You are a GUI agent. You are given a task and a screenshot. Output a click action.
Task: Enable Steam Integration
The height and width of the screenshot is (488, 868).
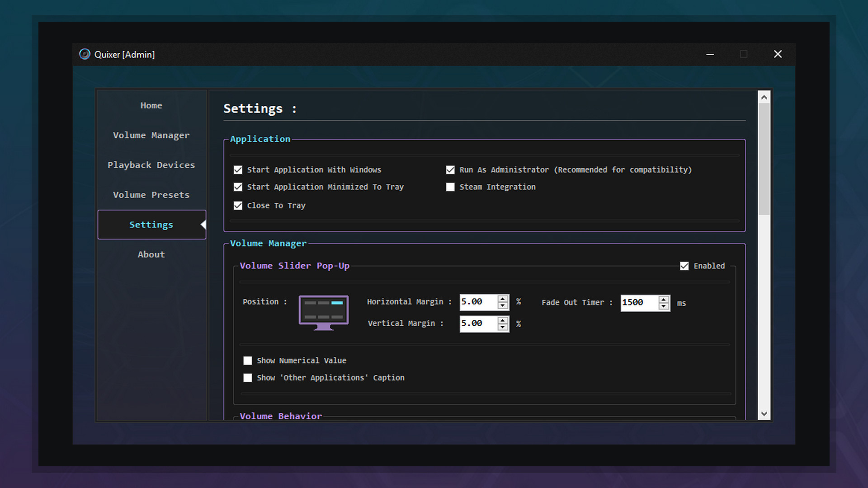tap(450, 187)
